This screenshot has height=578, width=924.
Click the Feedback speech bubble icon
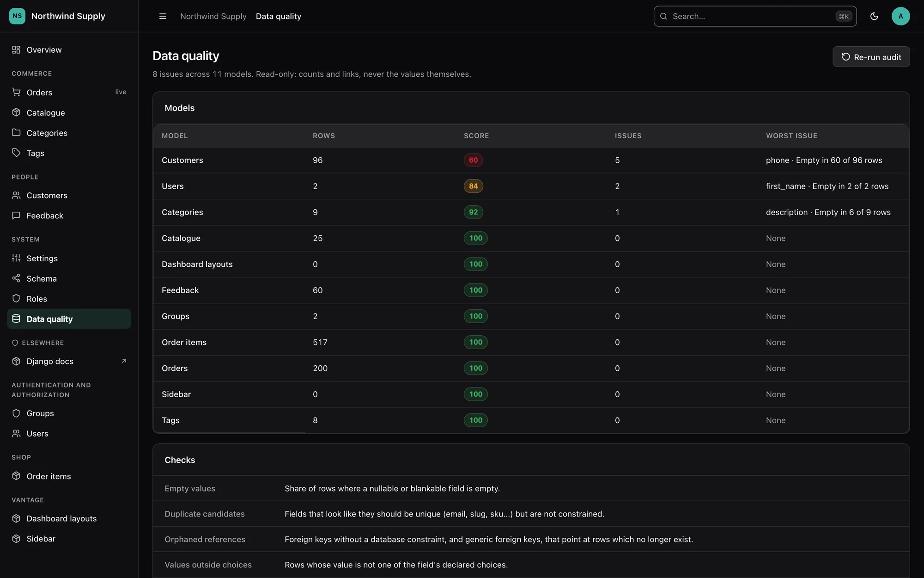pyautogui.click(x=16, y=215)
